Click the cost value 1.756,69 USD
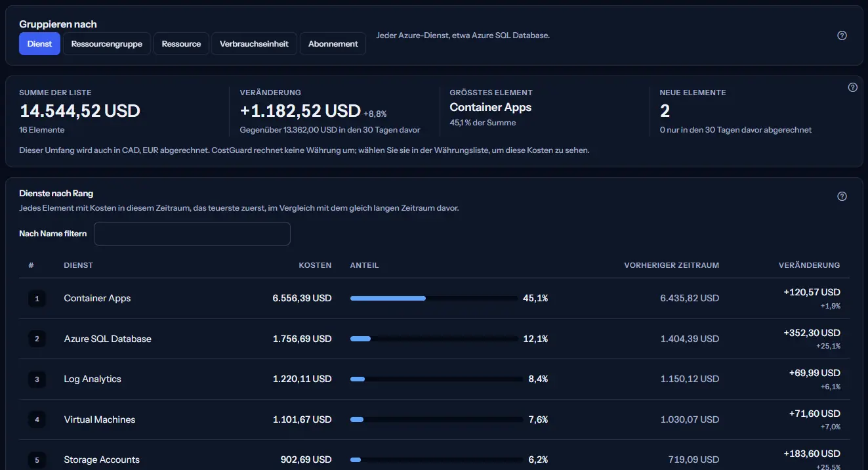Image resolution: width=868 pixels, height=470 pixels. (x=302, y=339)
